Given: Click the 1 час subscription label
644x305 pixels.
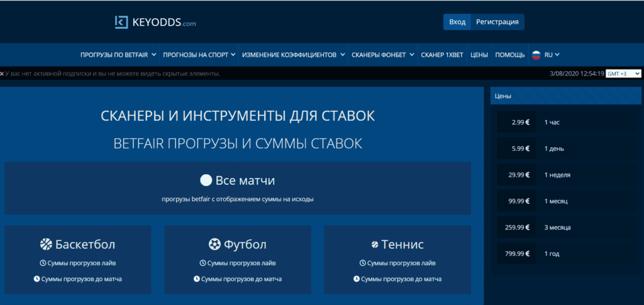Looking at the screenshot, I should (x=552, y=123).
